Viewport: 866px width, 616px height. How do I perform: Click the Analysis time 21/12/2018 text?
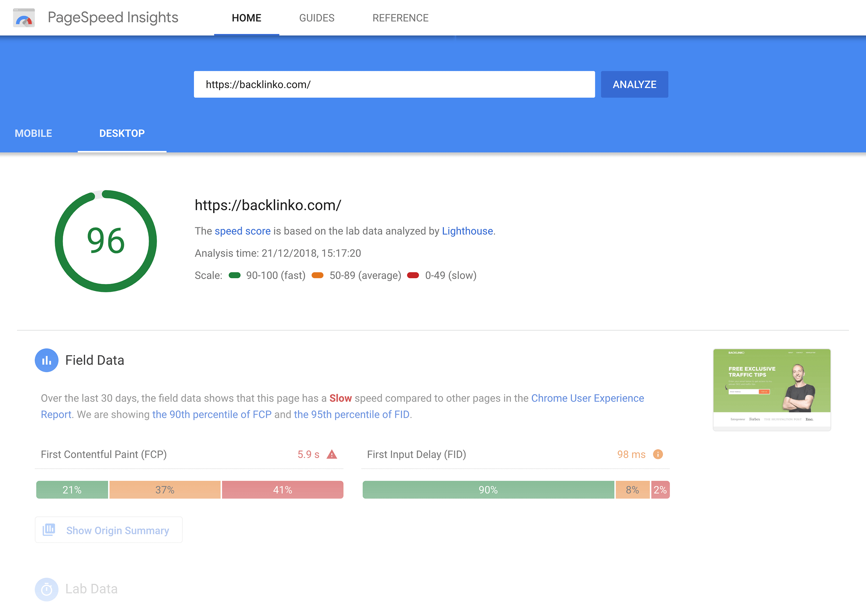click(x=278, y=253)
